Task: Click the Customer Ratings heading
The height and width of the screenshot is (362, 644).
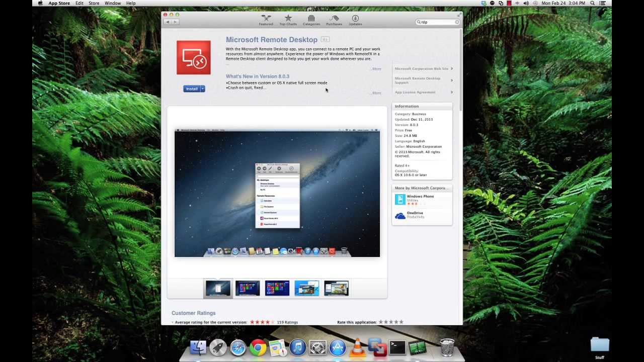Action: tap(193, 313)
